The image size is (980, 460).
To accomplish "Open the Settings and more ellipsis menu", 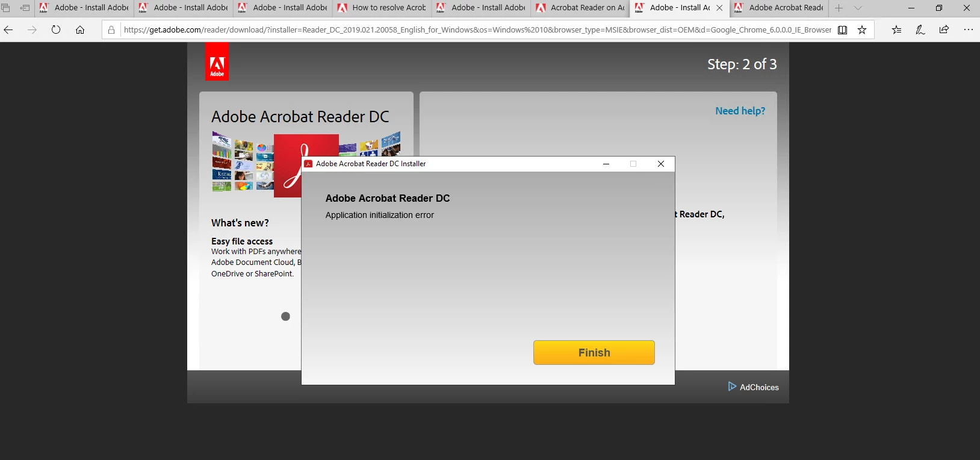I will (x=968, y=30).
